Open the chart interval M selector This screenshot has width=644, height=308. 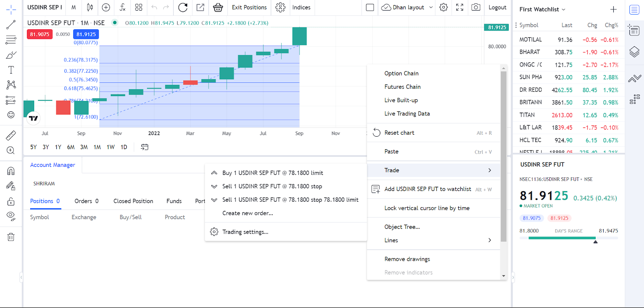pyautogui.click(x=74, y=7)
